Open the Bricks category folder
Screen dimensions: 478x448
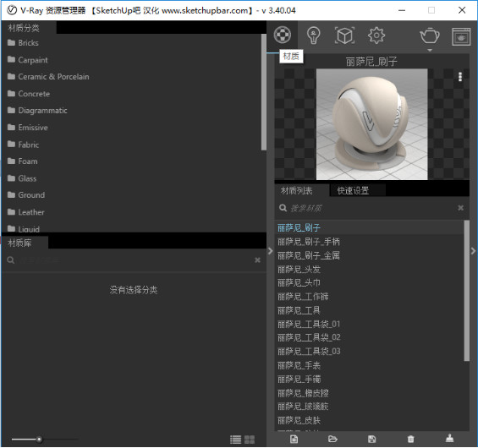click(23, 43)
